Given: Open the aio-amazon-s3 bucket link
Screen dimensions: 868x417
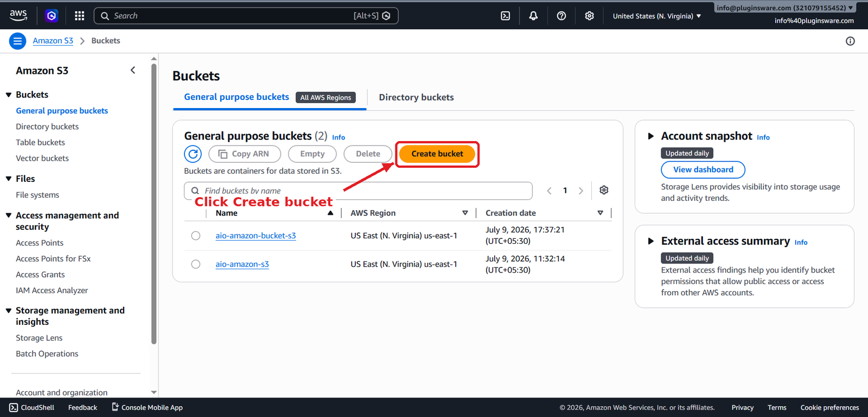Looking at the screenshot, I should pos(242,264).
